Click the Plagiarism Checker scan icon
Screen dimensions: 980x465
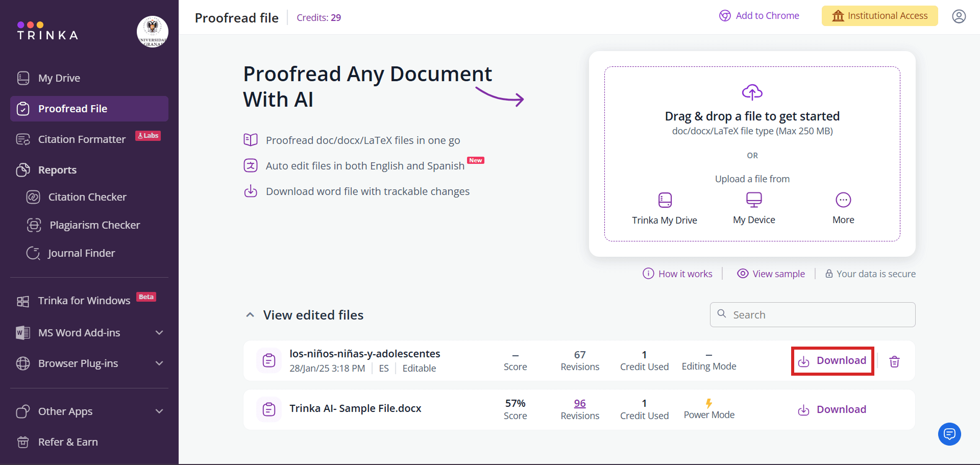(34, 225)
